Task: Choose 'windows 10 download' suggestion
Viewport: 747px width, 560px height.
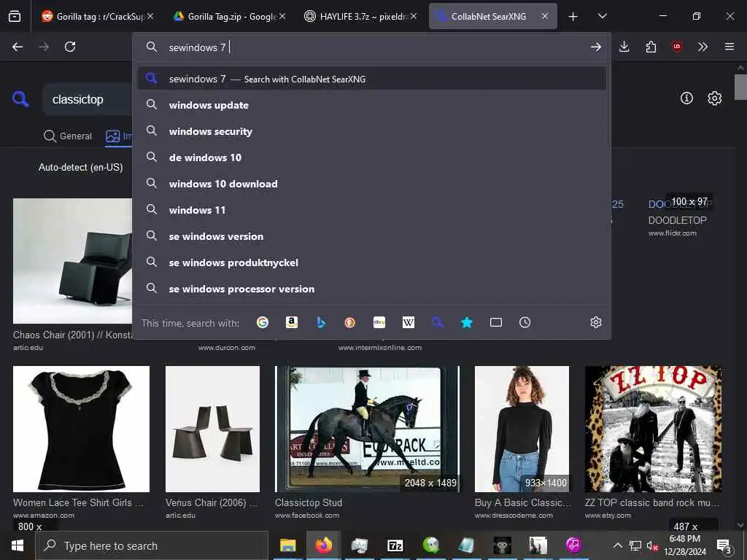Action: tap(371, 183)
